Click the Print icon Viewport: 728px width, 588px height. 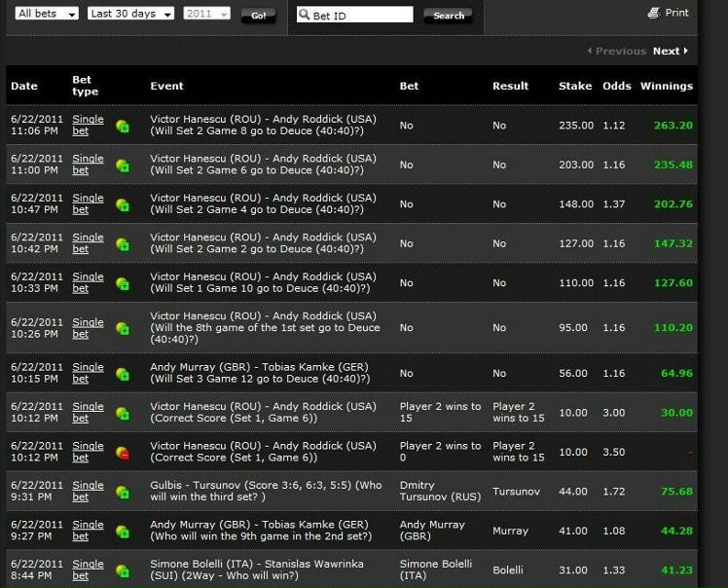tap(654, 13)
